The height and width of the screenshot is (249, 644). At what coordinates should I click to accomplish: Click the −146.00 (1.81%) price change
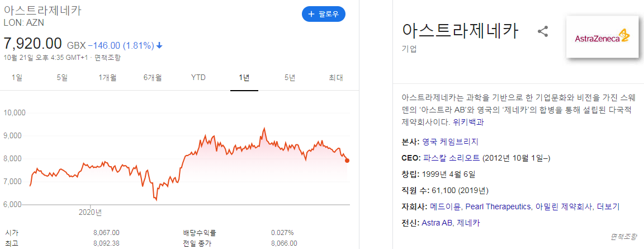[125, 45]
